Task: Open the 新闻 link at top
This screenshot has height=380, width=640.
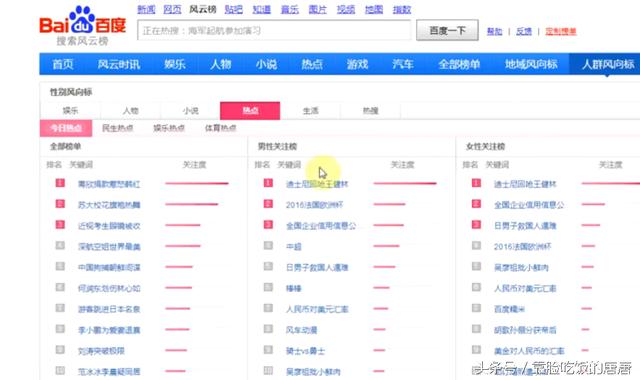Action: point(146,9)
